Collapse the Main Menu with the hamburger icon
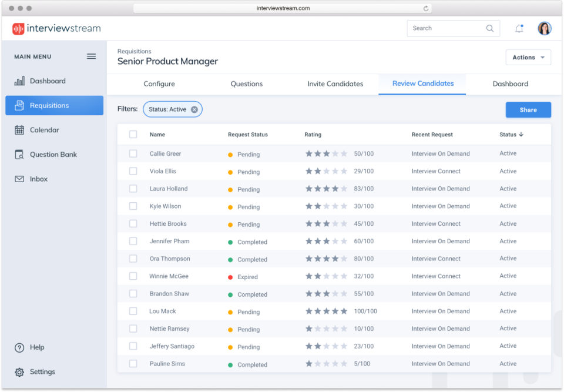Viewport: 564px width, 392px height. [x=91, y=56]
